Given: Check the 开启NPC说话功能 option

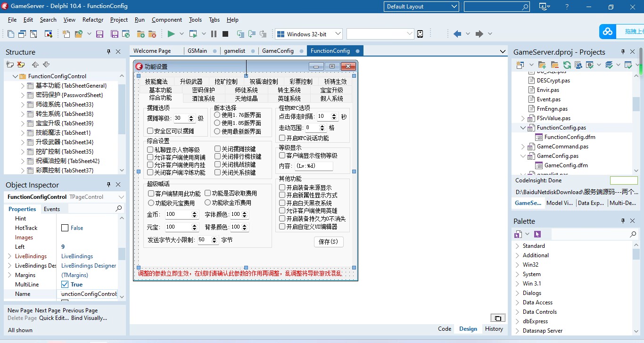Looking at the screenshot, I should pyautogui.click(x=282, y=138).
